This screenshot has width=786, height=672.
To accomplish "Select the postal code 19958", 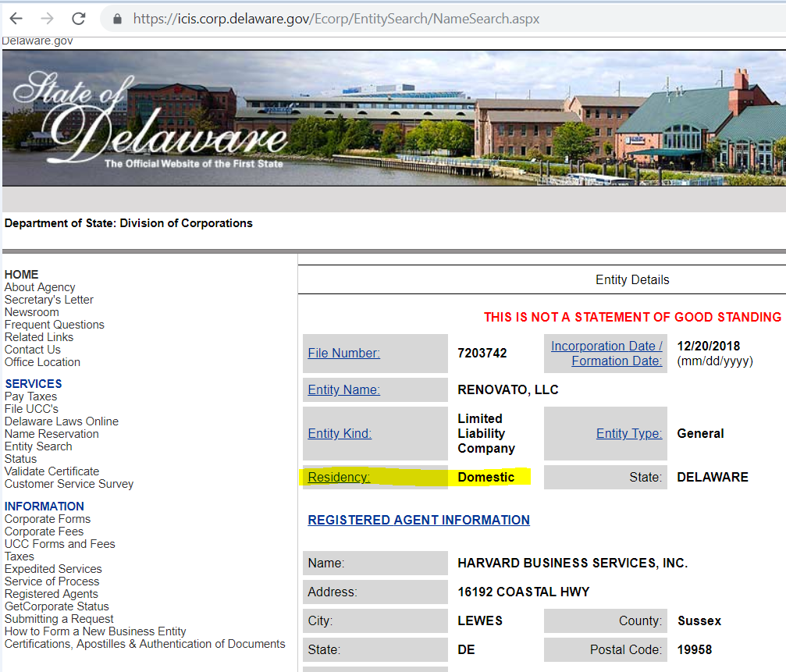I will [x=694, y=650].
